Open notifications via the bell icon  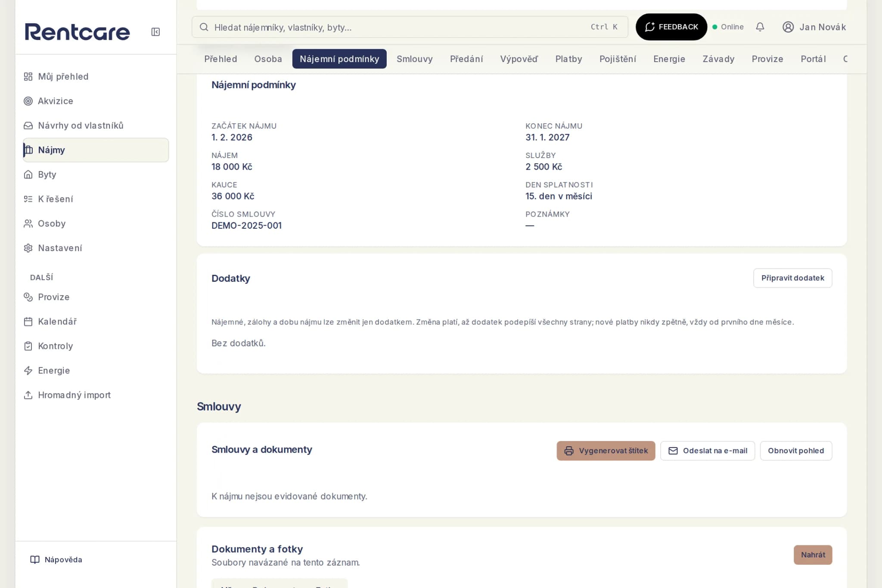pyautogui.click(x=760, y=27)
